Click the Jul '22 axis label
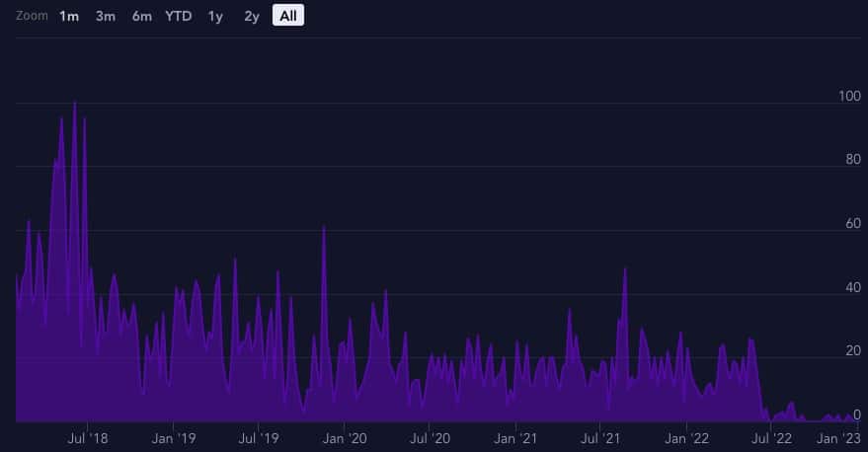The width and height of the screenshot is (868, 452). coord(771,439)
